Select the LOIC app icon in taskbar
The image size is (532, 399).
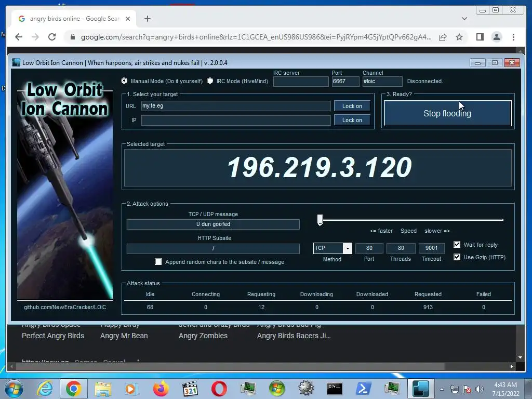click(x=421, y=389)
